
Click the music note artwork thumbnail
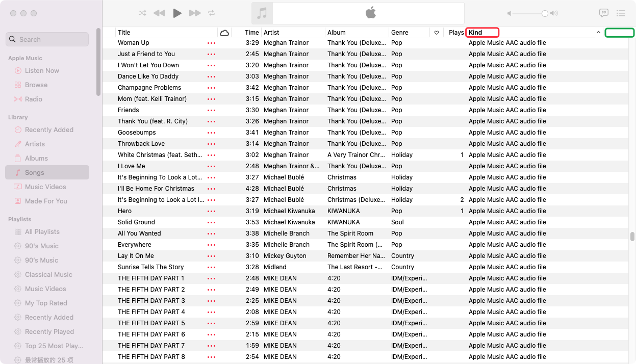coord(262,13)
